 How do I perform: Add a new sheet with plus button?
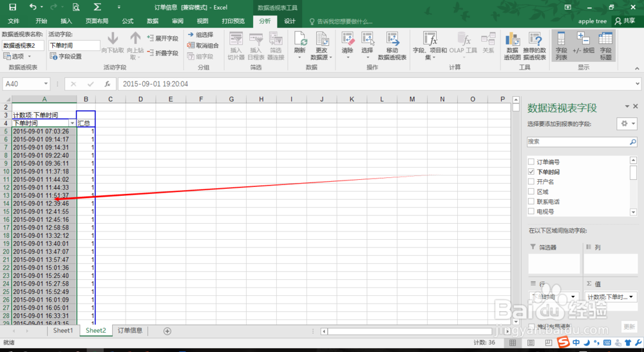(x=167, y=331)
